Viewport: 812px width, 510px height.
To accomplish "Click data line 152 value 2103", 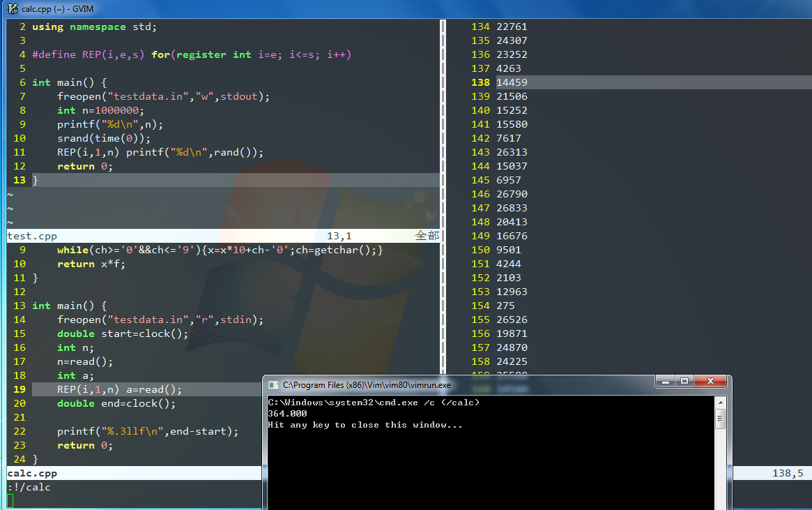I will pos(509,278).
